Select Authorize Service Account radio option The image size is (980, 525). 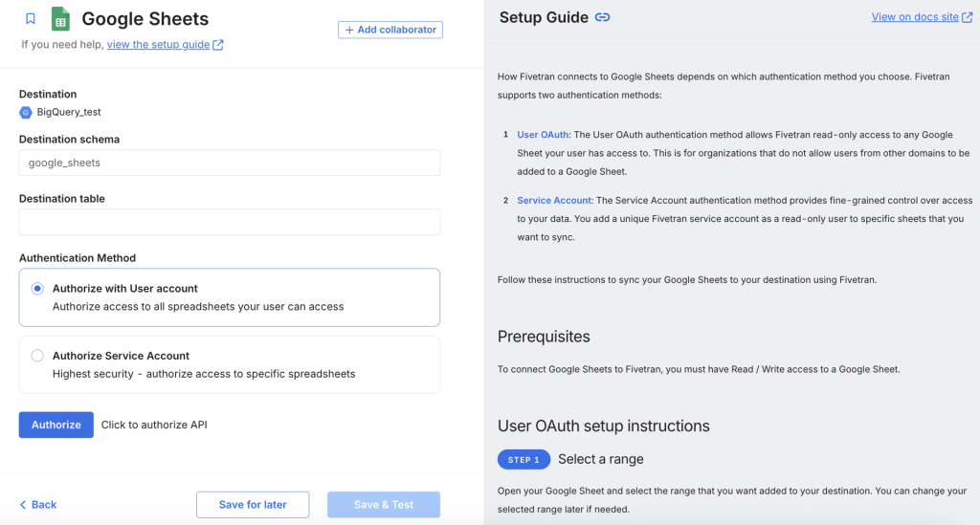(x=37, y=356)
